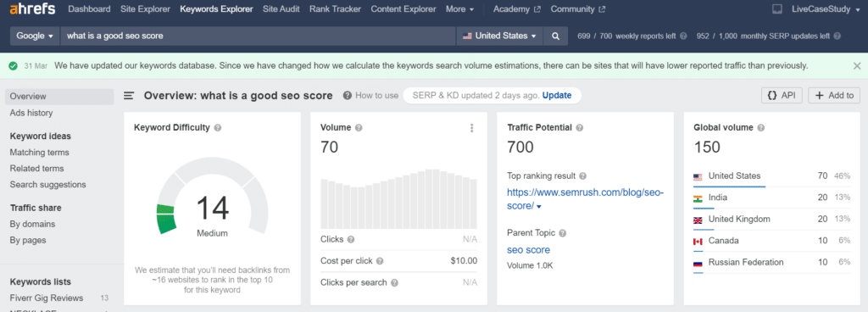The image size is (868, 312).
Task: Click help icon beside Parent Topic
Action: [x=562, y=233]
